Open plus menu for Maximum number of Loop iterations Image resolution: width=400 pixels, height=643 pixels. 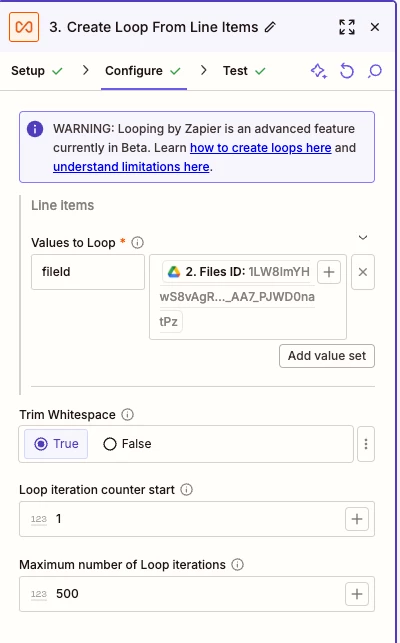coord(357,594)
